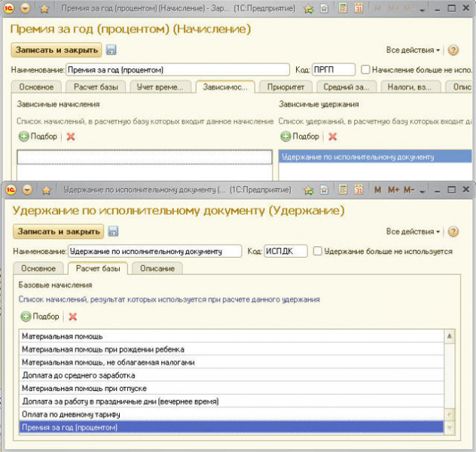Select row Материальная помощь

point(232,336)
